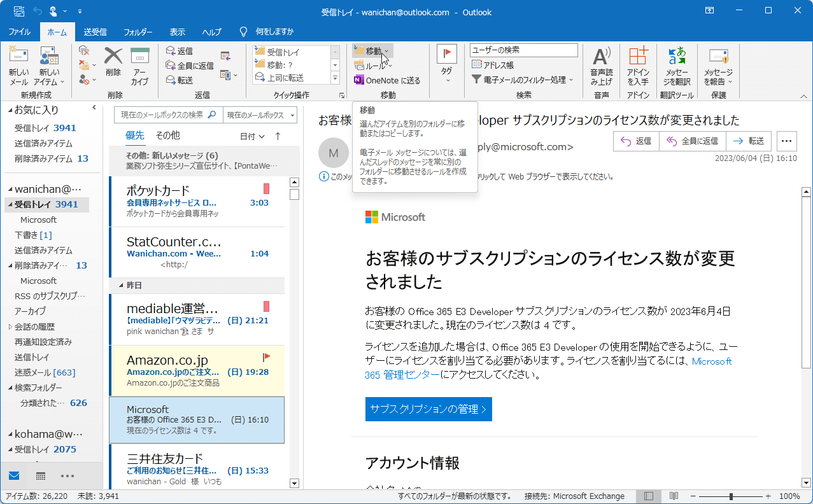Click メッセージを翻訳 translate icon
The height and width of the screenshot is (504, 813).
(677, 67)
